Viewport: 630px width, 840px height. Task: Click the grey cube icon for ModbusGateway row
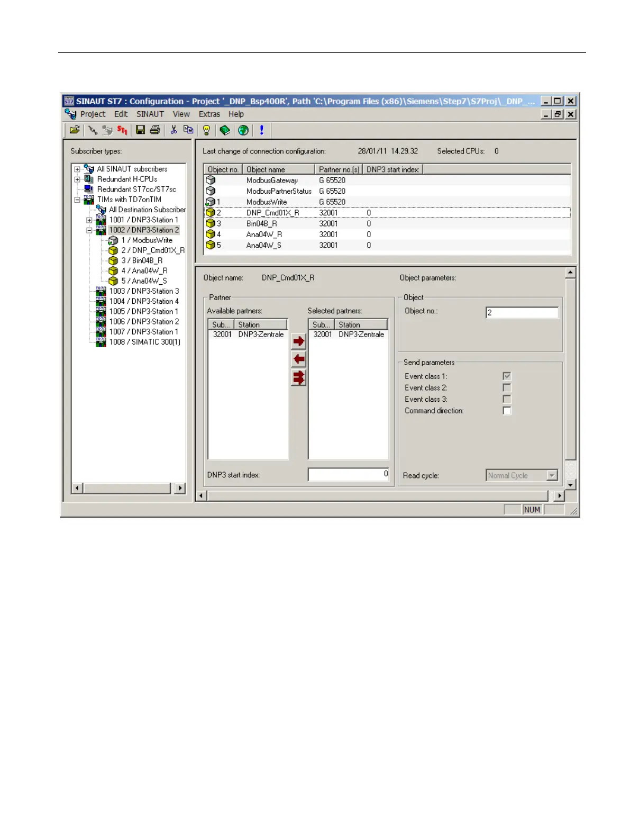[x=211, y=180]
